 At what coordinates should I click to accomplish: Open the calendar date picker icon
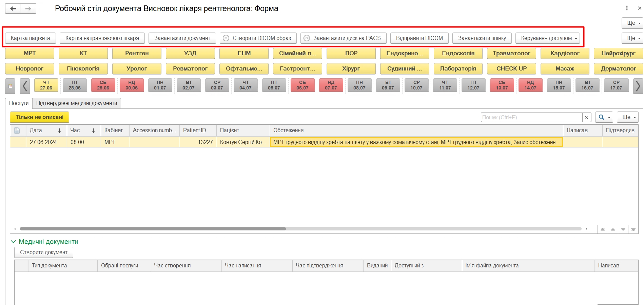coord(10,86)
